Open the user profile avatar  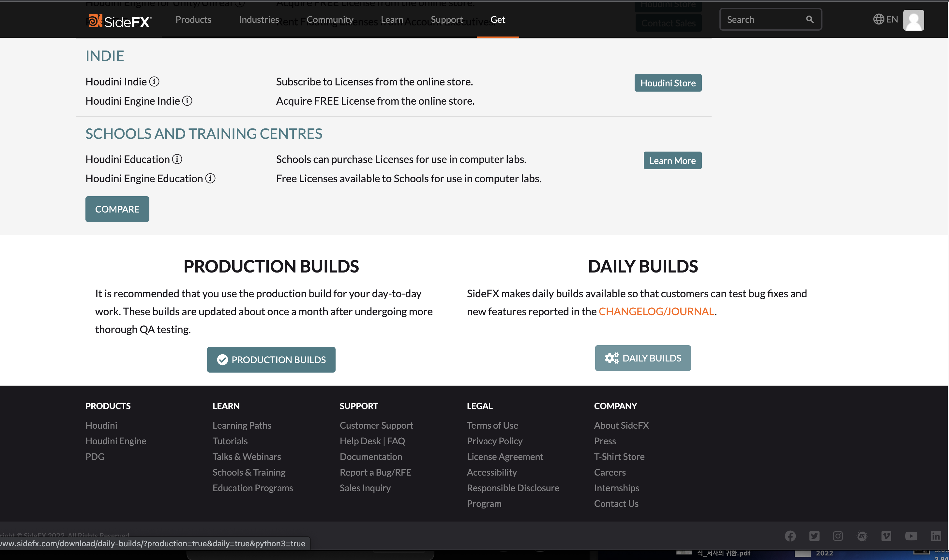tap(913, 20)
